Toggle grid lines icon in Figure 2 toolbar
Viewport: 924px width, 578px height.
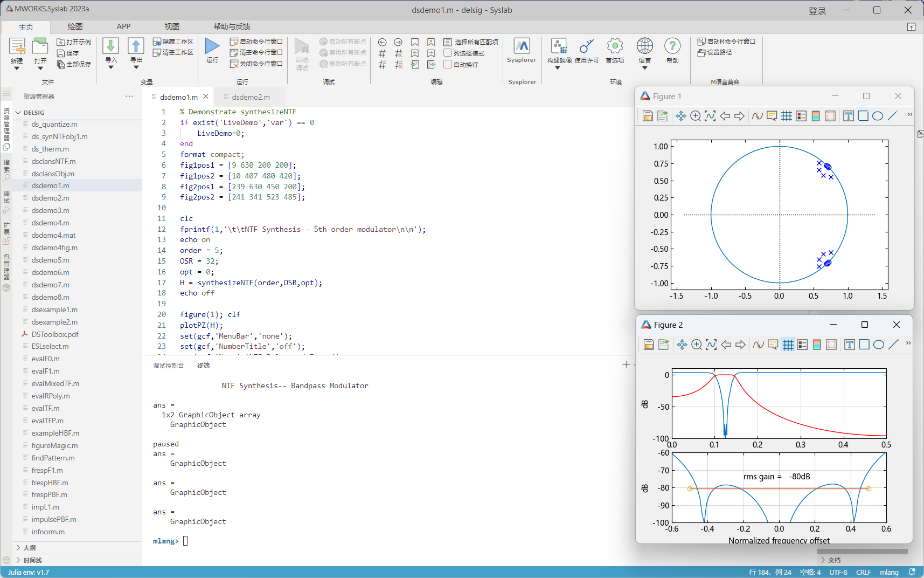(788, 345)
